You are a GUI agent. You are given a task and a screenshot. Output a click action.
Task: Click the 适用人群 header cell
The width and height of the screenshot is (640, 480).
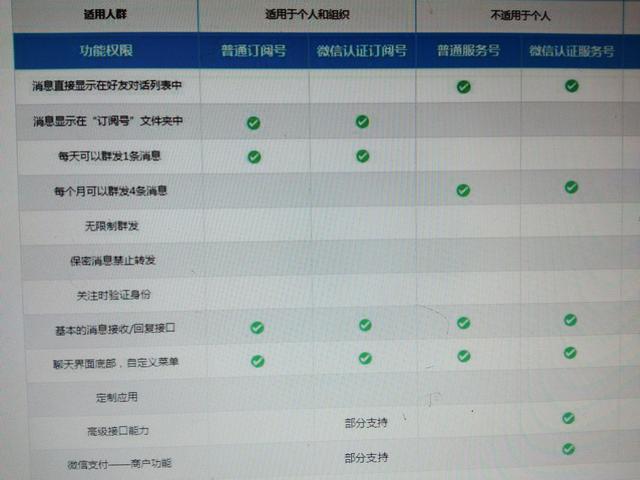(x=105, y=15)
